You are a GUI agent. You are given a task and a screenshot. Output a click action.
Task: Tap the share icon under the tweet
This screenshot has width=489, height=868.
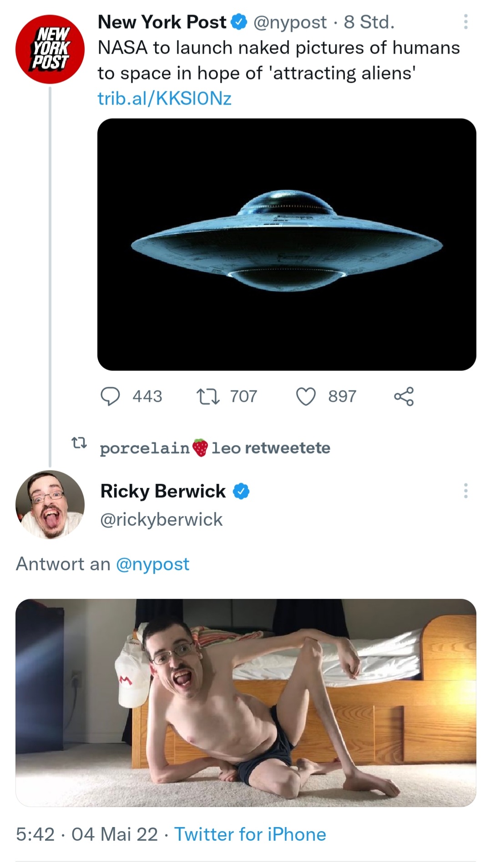pos(403,396)
